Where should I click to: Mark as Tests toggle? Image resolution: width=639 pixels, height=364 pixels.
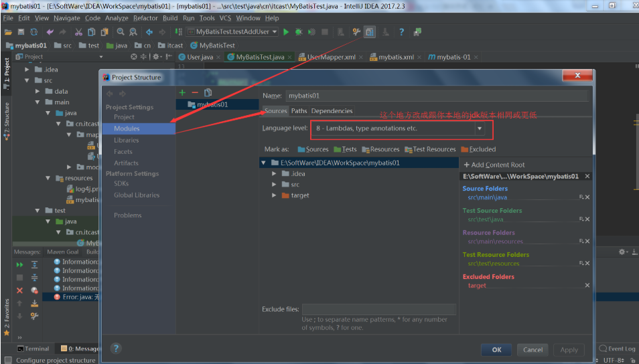[345, 149]
